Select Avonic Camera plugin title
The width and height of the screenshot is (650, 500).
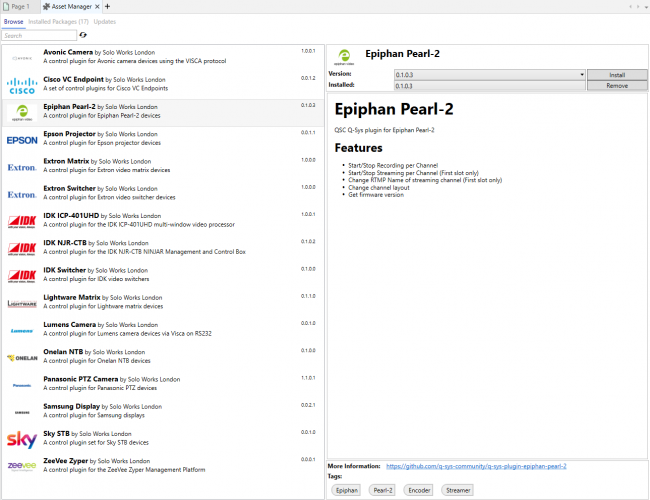click(68, 52)
